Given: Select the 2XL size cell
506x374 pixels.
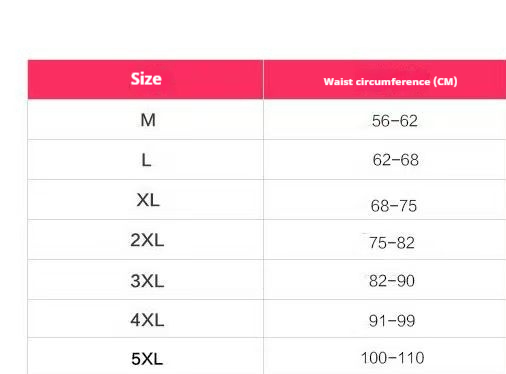Looking at the screenshot, I should (147, 240).
